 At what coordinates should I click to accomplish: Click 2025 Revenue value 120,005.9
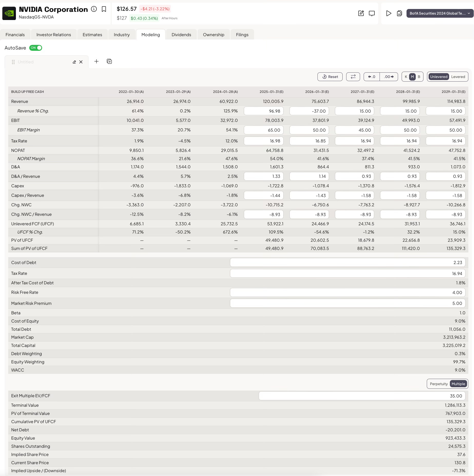273,101
